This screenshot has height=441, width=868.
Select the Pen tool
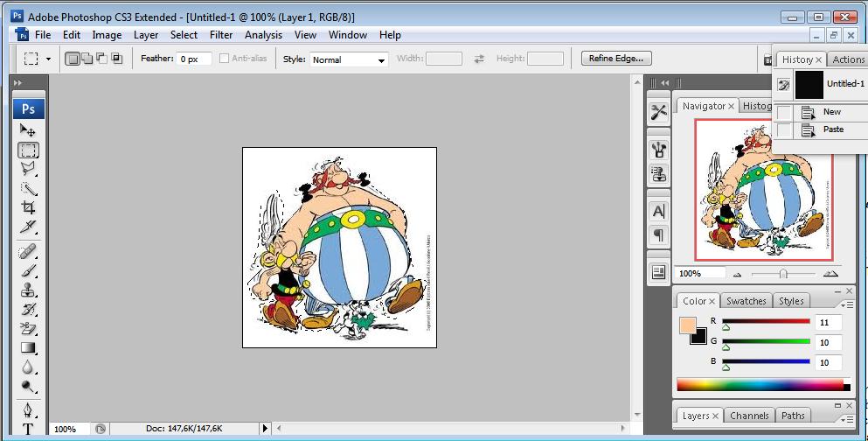click(28, 410)
